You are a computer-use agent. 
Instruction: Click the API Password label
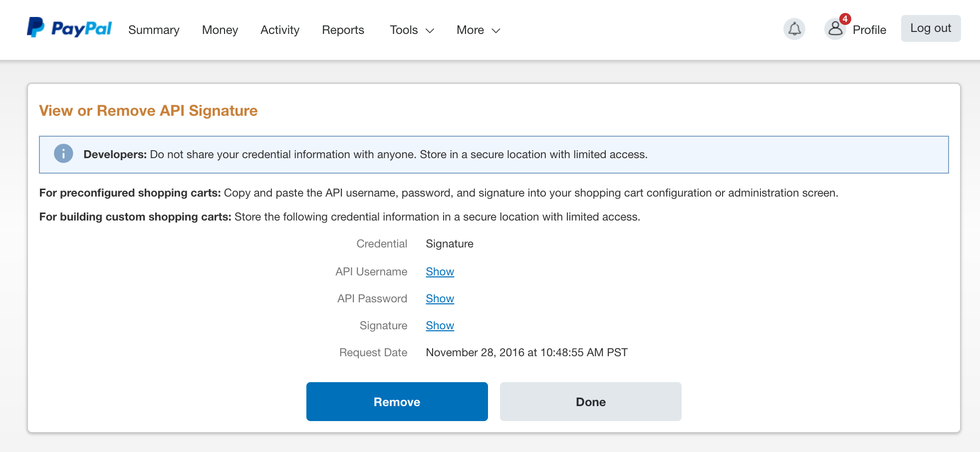pos(372,299)
